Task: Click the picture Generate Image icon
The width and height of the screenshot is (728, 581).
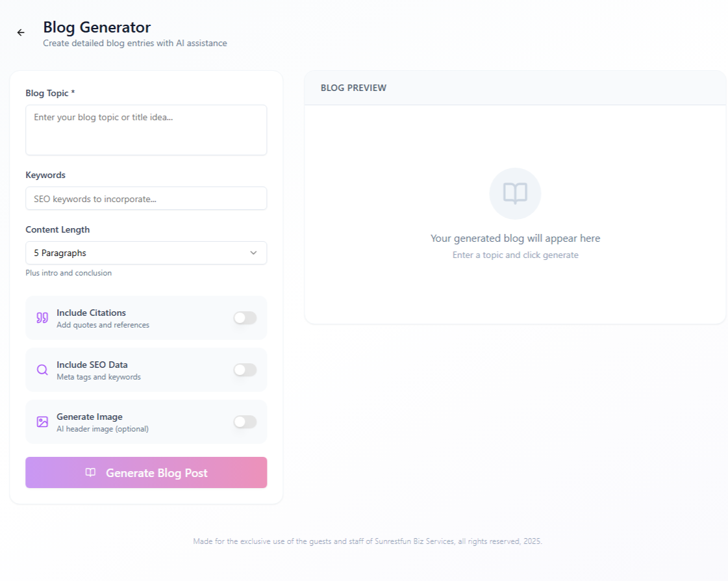Action: click(42, 422)
